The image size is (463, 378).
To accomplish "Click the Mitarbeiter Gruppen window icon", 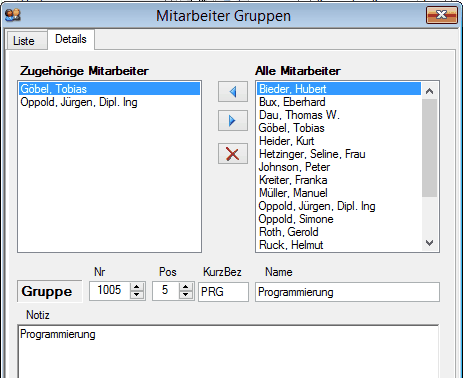I will click(x=13, y=15).
